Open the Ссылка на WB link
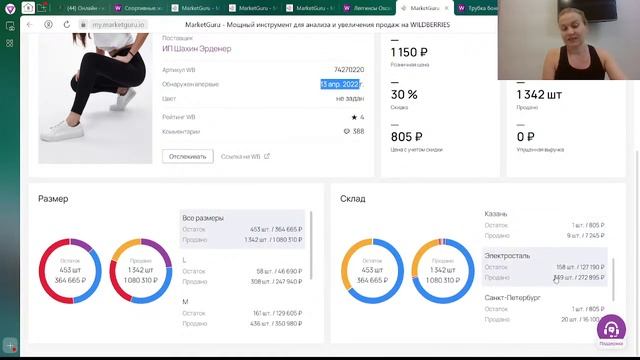The image size is (640, 360). 240,157
